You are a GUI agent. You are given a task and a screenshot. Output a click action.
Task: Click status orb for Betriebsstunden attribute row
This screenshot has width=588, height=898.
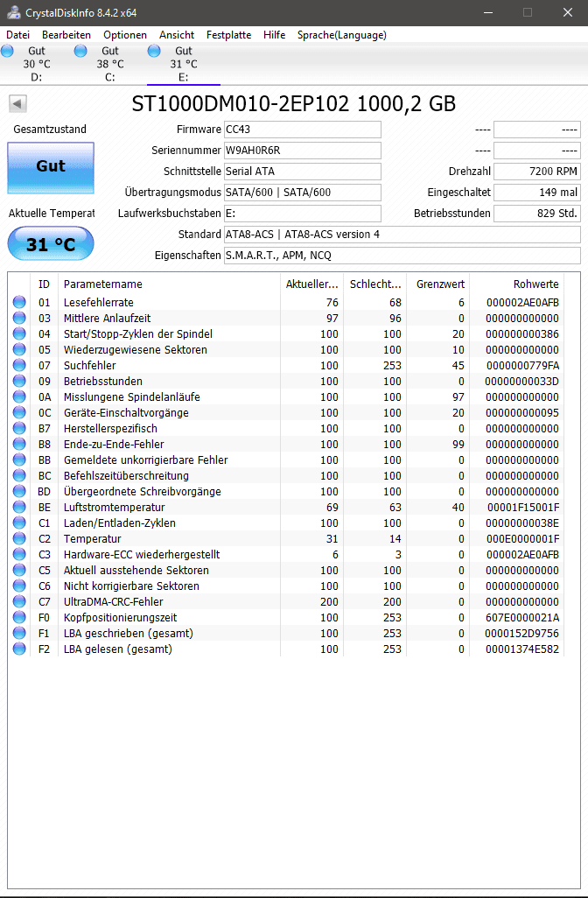19,381
